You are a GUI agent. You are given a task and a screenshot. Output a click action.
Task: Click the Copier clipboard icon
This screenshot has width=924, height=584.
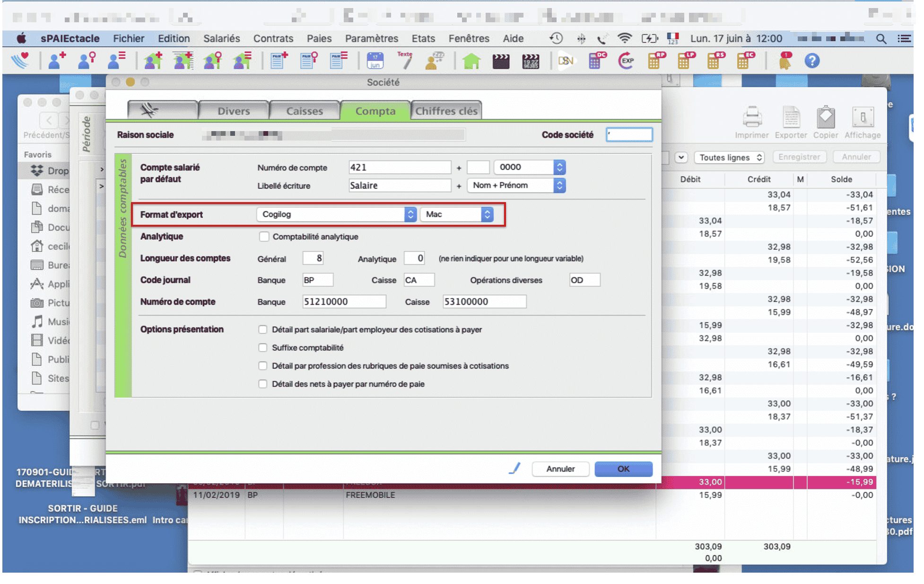(826, 117)
